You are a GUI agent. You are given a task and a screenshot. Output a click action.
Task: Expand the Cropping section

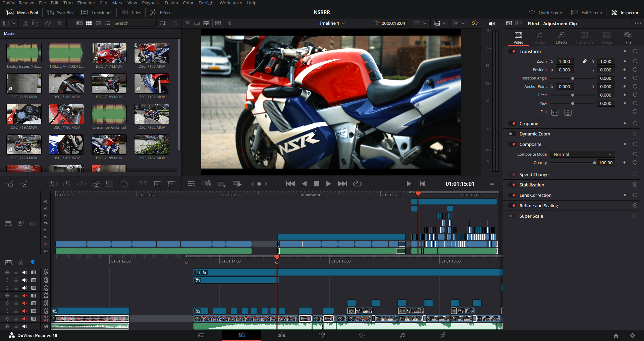pos(529,123)
